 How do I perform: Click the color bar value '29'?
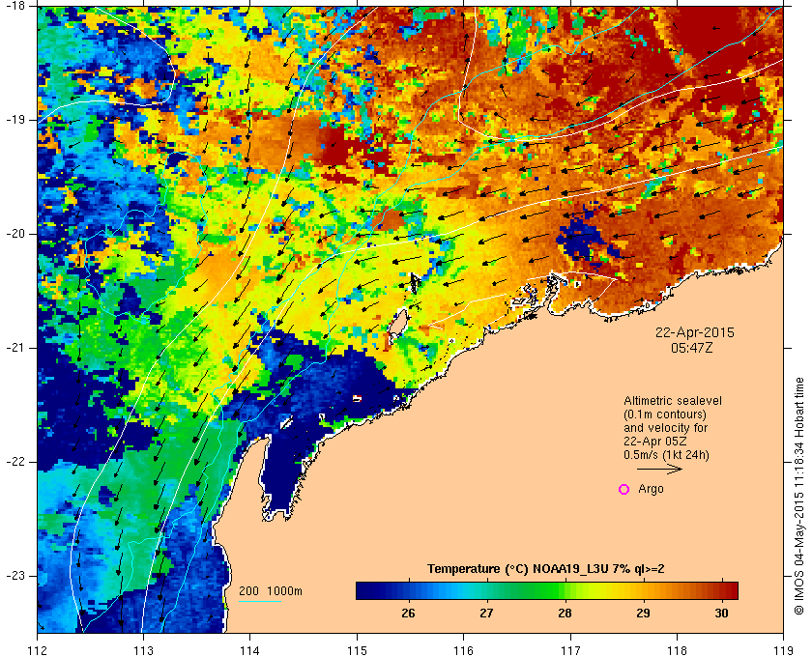click(643, 613)
